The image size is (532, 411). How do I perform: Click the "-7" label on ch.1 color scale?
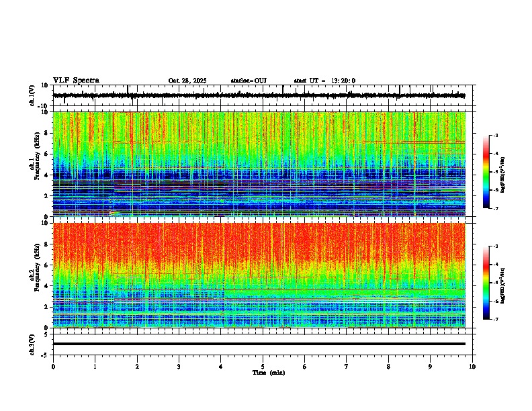[496, 208]
